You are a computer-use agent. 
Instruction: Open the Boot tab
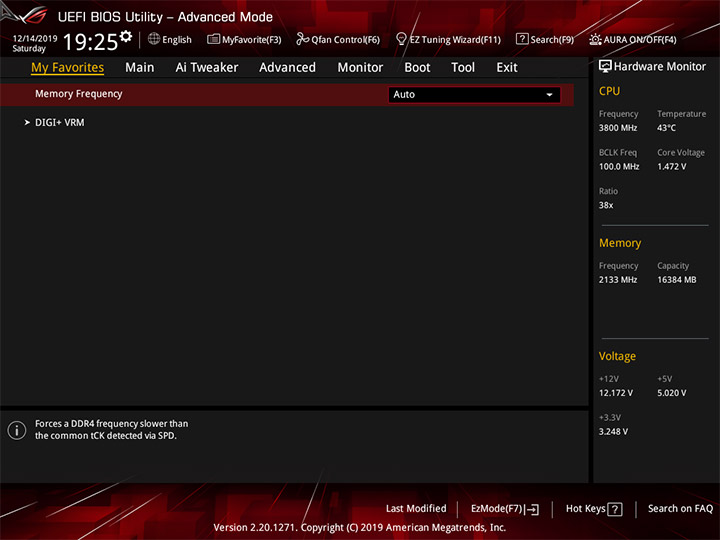(417, 68)
